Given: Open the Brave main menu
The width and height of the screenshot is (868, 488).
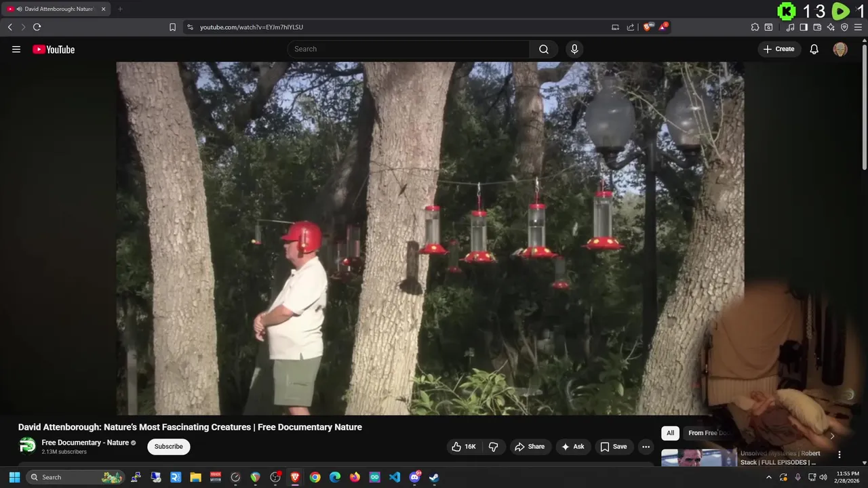Looking at the screenshot, I should click(858, 27).
